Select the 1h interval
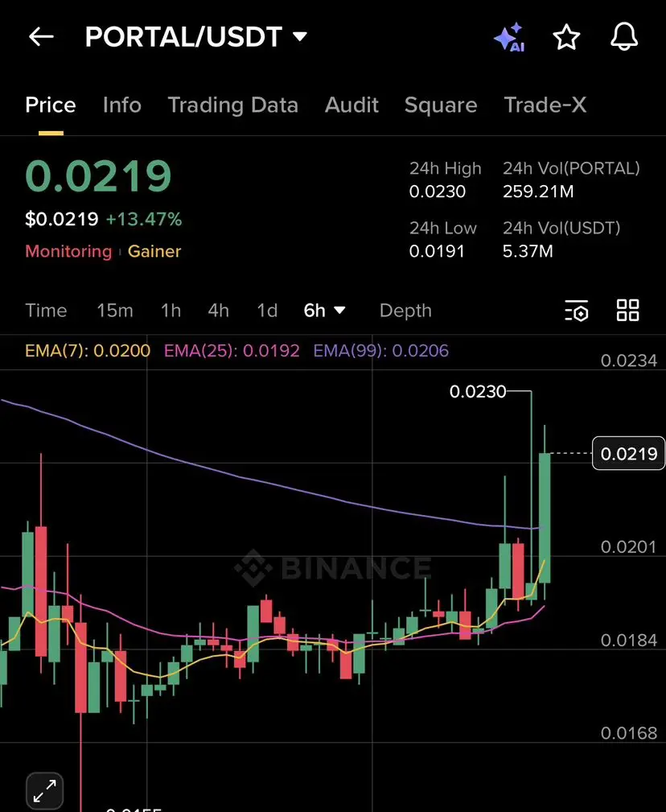 point(171,311)
